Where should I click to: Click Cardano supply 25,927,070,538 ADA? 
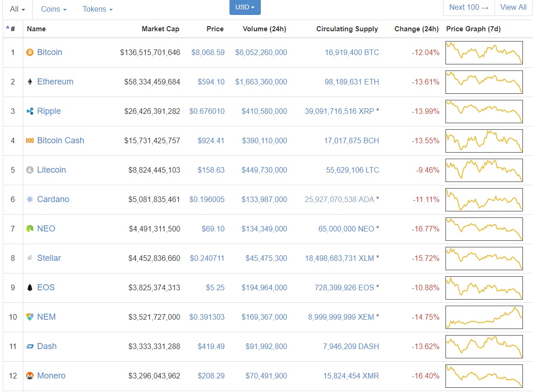click(x=340, y=200)
